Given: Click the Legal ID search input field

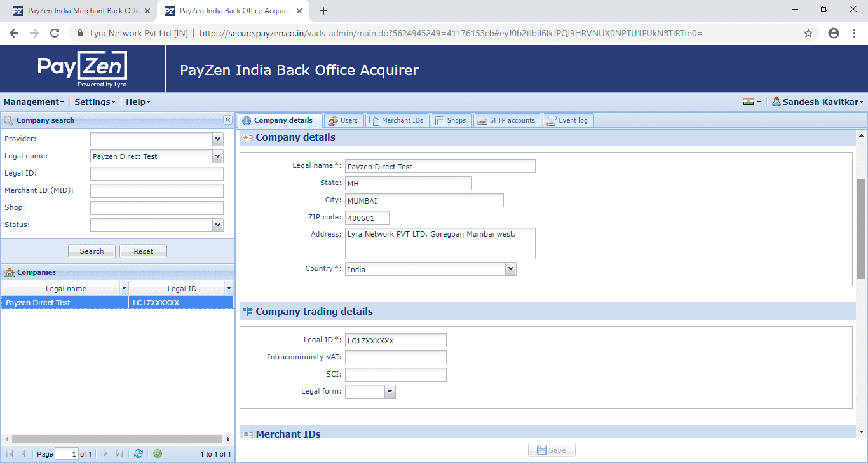Looking at the screenshot, I should click(x=157, y=174).
